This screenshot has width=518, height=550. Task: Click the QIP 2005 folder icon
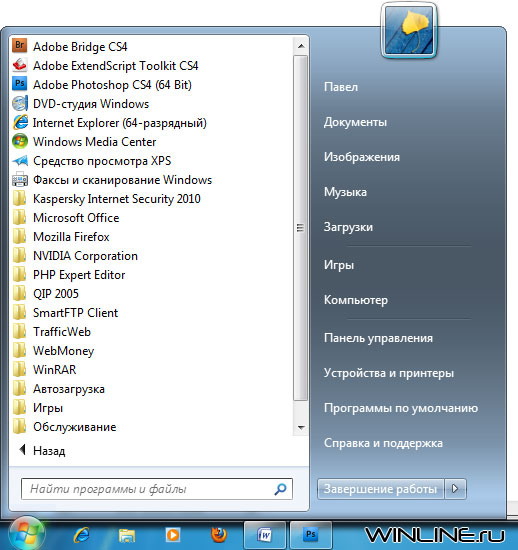[20, 294]
